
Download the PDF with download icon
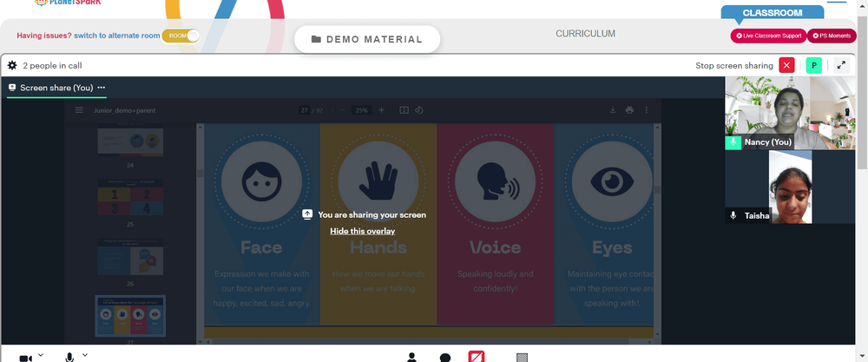click(613, 110)
